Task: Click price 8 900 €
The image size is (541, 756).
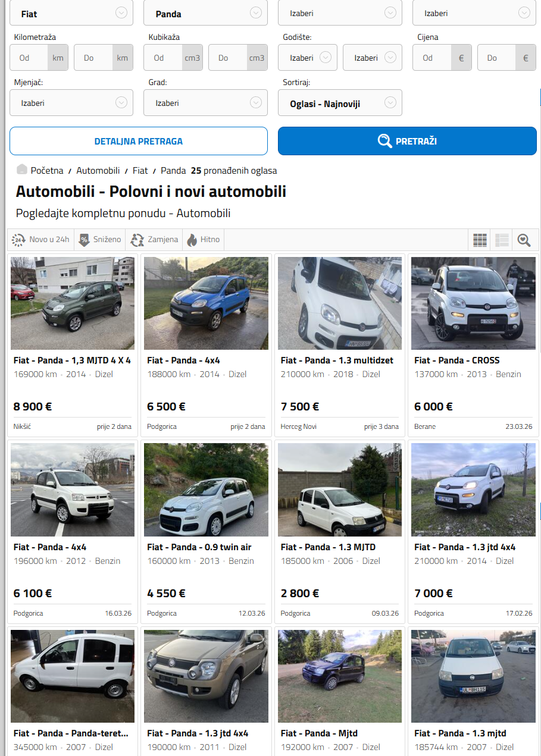Action: click(x=33, y=407)
